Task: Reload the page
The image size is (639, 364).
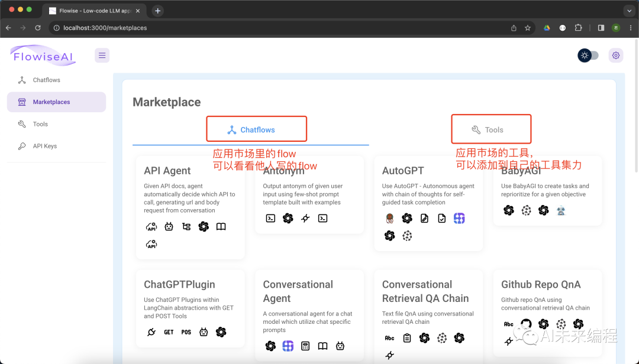Action: click(38, 28)
